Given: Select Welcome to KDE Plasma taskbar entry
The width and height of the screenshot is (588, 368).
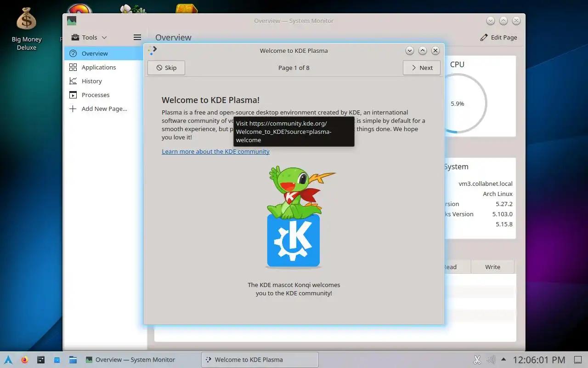Looking at the screenshot, I should coord(260,360).
